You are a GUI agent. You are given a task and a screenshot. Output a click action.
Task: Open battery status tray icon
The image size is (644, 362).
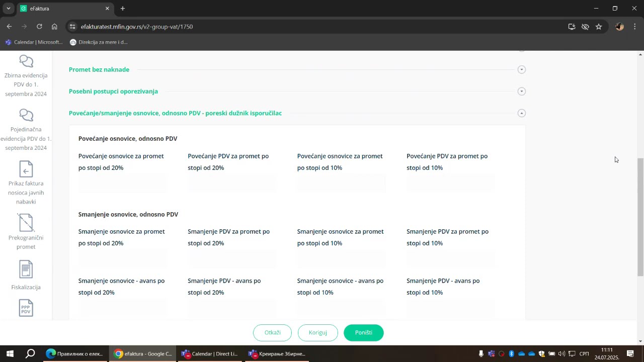coord(551,354)
